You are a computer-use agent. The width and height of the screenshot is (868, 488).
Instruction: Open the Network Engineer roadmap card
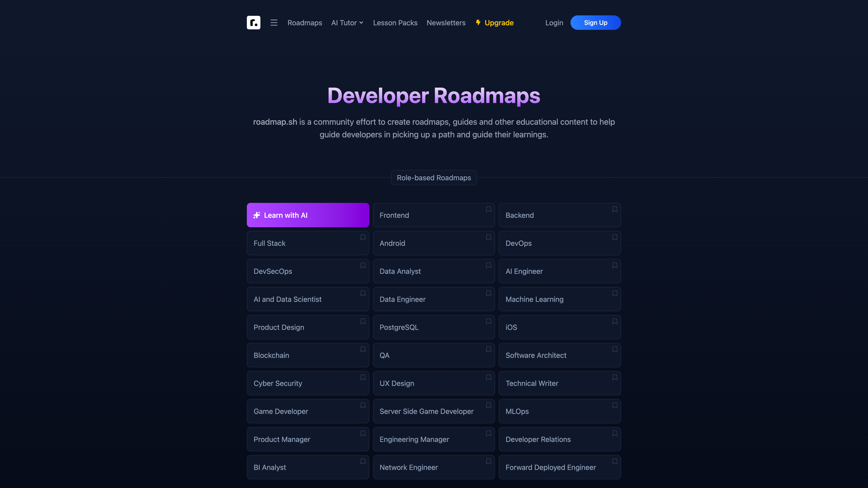[434, 467]
